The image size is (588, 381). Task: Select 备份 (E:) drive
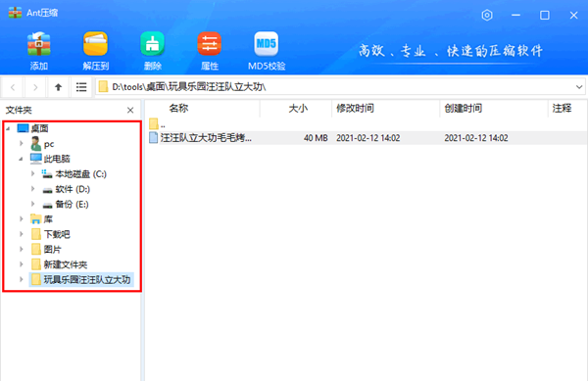click(x=66, y=204)
